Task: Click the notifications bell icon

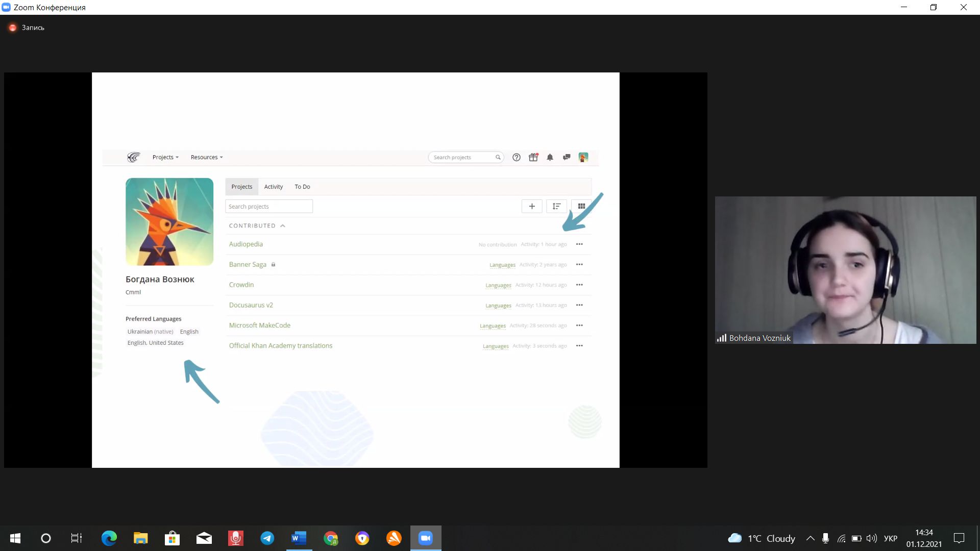Action: (x=550, y=158)
